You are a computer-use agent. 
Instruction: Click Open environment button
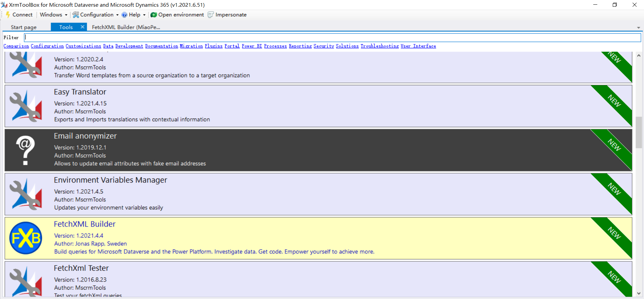177,15
